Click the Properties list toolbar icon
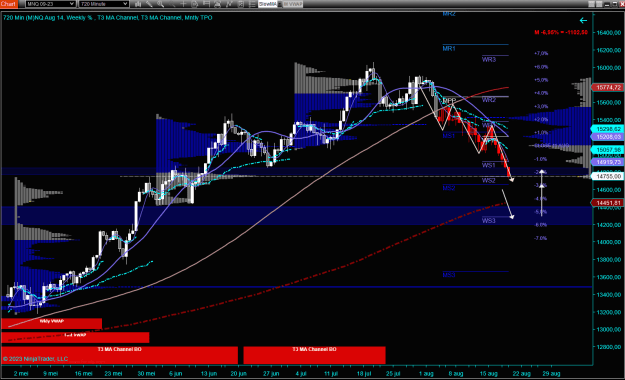Viewport: 625px width, 380px height. [x=252, y=4]
